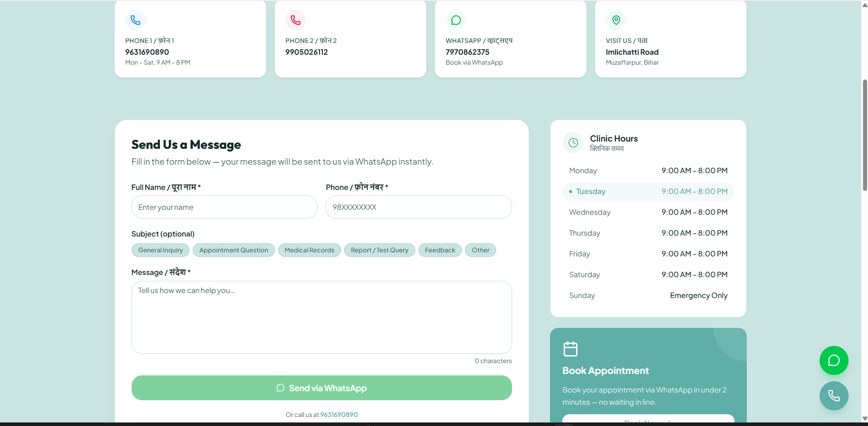868x426 pixels.
Task: Click the map pin icon on Visit Us card
Action: (616, 20)
